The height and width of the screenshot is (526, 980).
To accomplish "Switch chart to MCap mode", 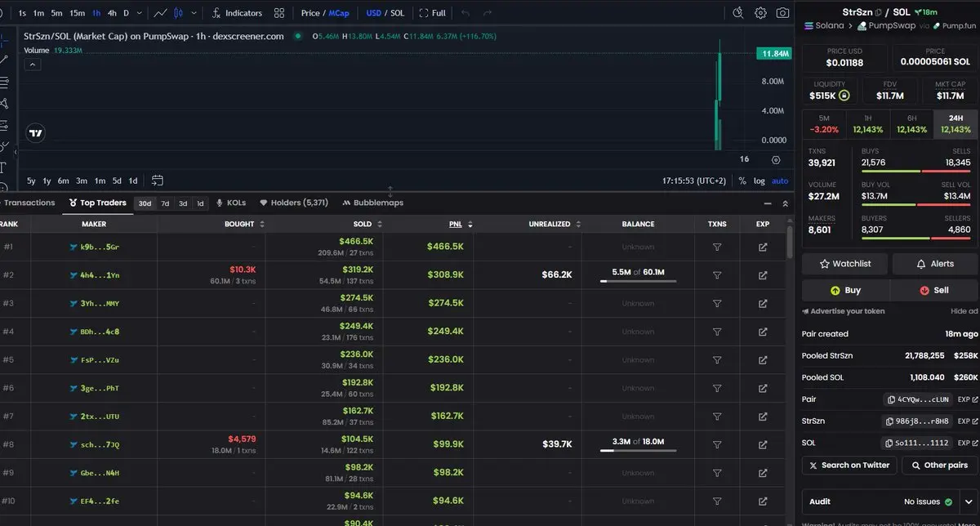I will [339, 13].
